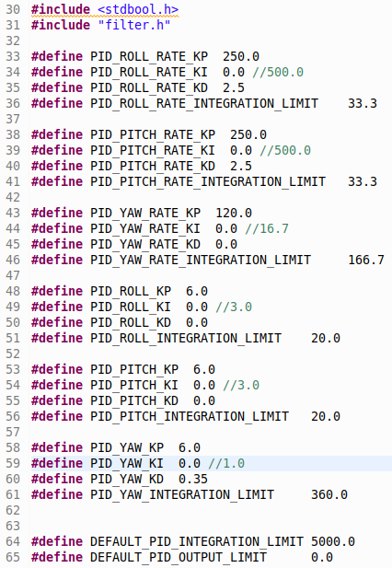Click the //16.7 comment on line 44
392x568 pixels.
click(267, 228)
